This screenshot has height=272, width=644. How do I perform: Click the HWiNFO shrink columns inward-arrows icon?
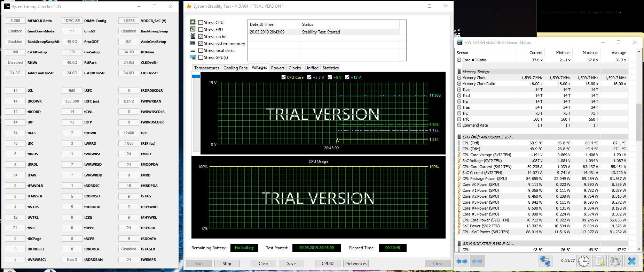(x=477, y=261)
